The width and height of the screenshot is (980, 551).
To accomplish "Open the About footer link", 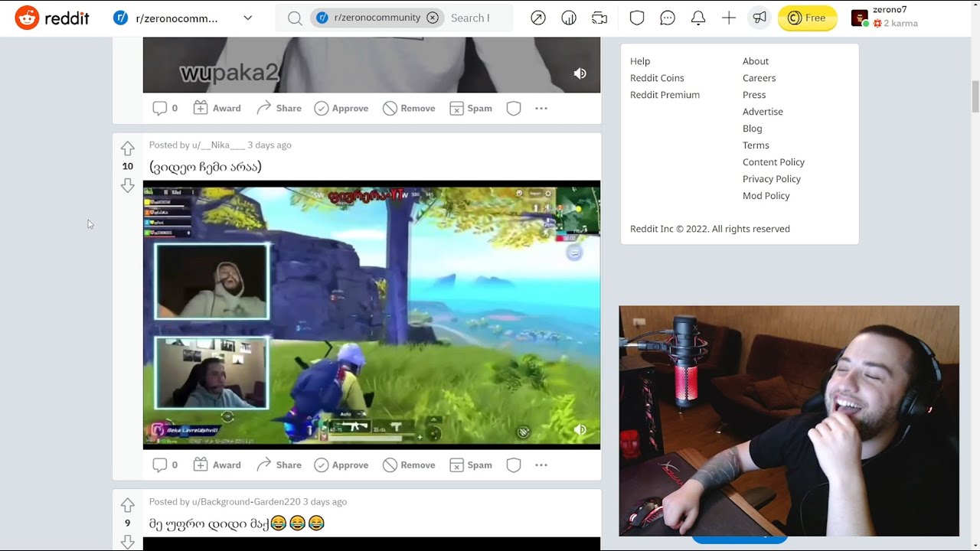I will pos(756,61).
